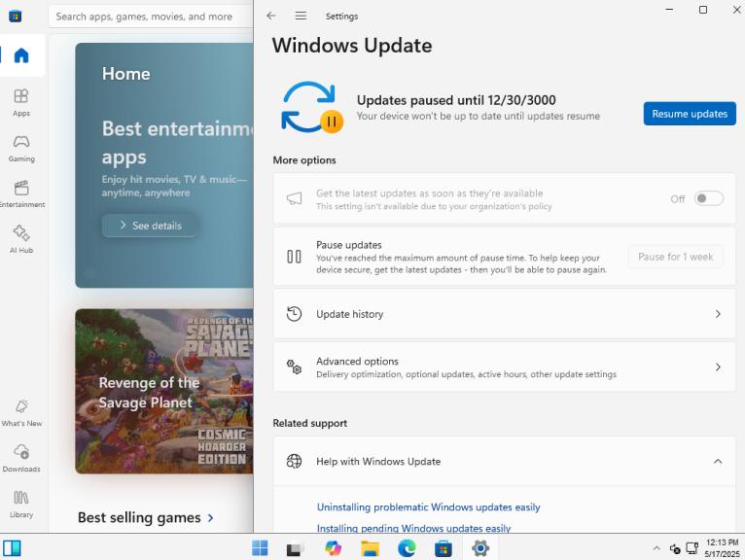Click Help with Windows Update label
This screenshot has height=560, width=745.
coord(378,461)
